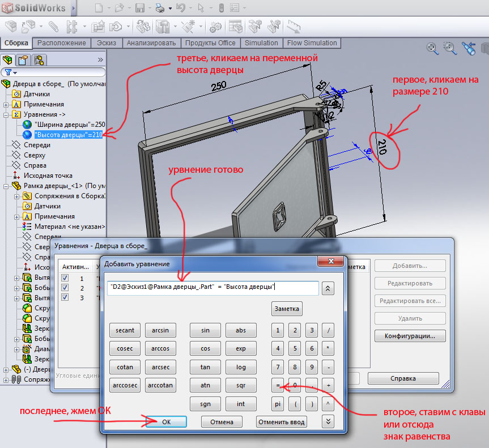Viewport: 489px width, 448px height.
Task: Open the Flow Simulation tab
Action: [312, 43]
